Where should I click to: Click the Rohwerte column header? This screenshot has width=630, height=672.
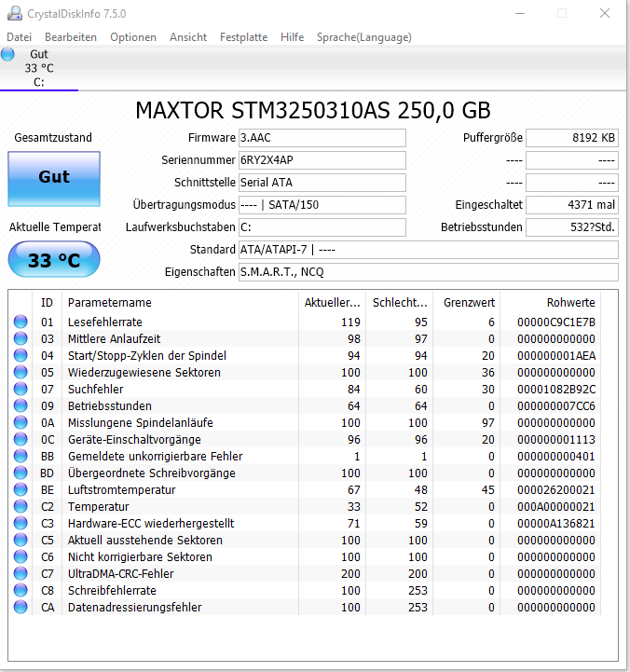(551, 303)
